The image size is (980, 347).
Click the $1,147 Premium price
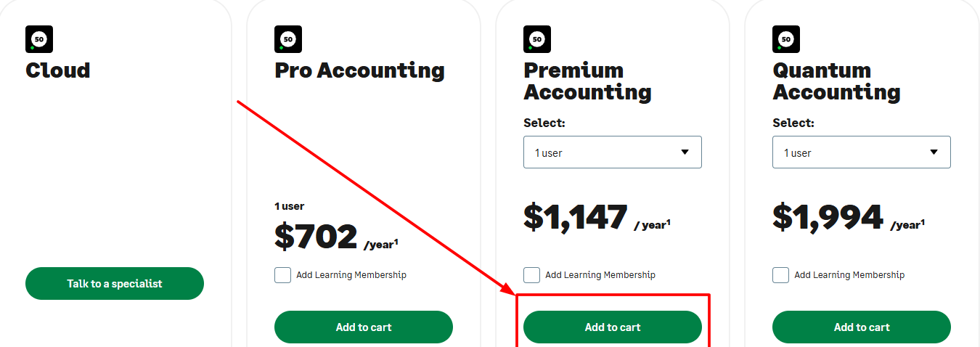click(576, 217)
